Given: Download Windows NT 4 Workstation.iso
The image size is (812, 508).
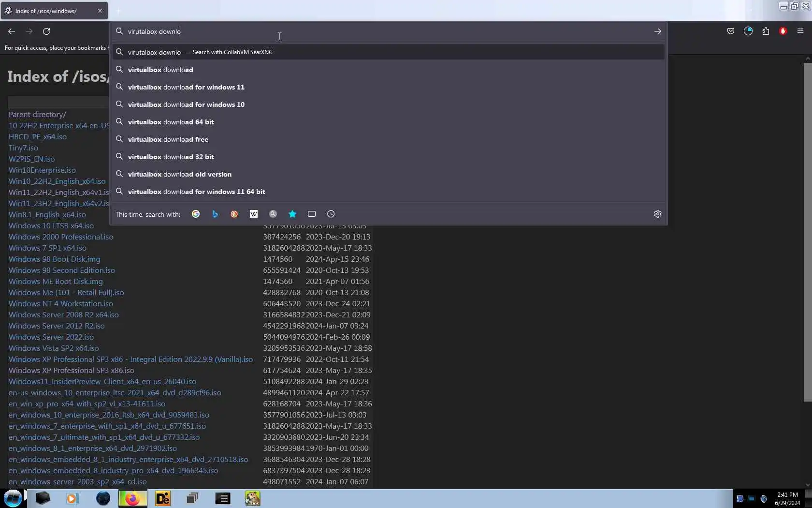Looking at the screenshot, I should pos(61,304).
